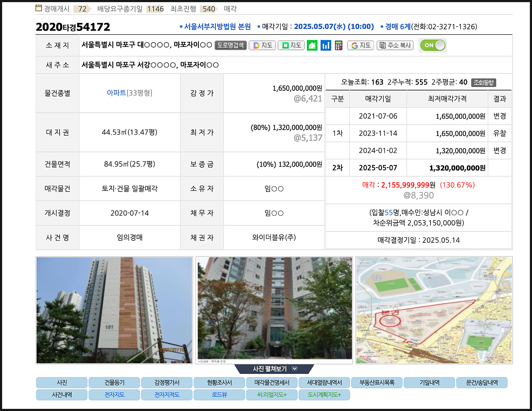Open the 건물등기 tab
The image size is (532, 411).
tap(114, 383)
